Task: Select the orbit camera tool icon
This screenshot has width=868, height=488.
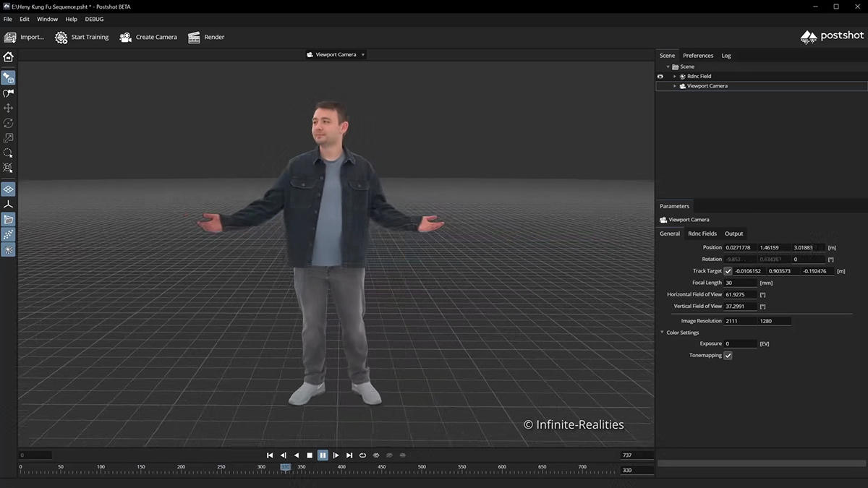Action: (8, 93)
